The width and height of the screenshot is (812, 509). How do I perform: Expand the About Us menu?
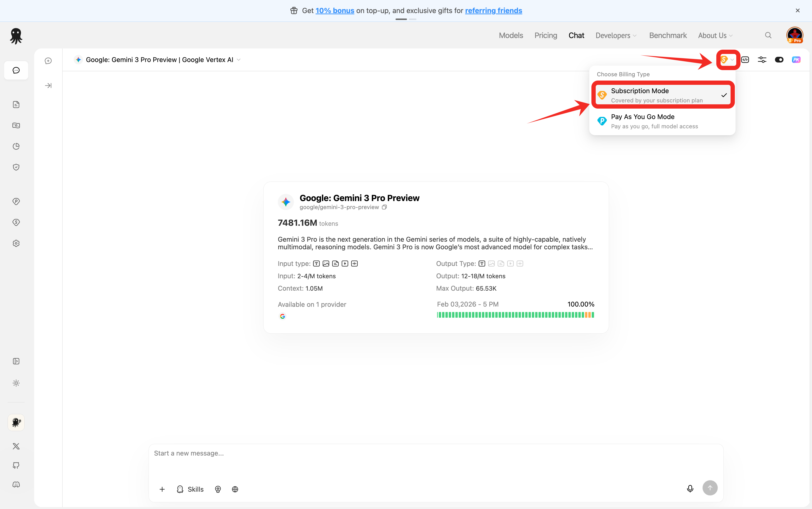(x=715, y=35)
